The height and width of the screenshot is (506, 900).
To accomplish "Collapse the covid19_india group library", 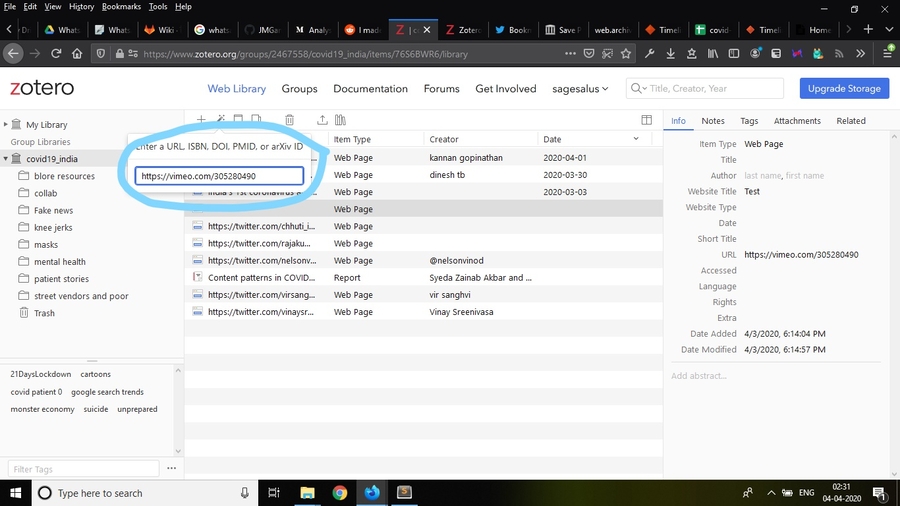I will [x=6, y=159].
